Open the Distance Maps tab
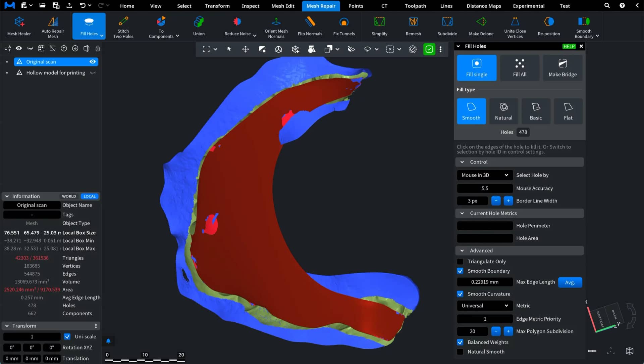Screen dimensions: 644x364 [484, 6]
